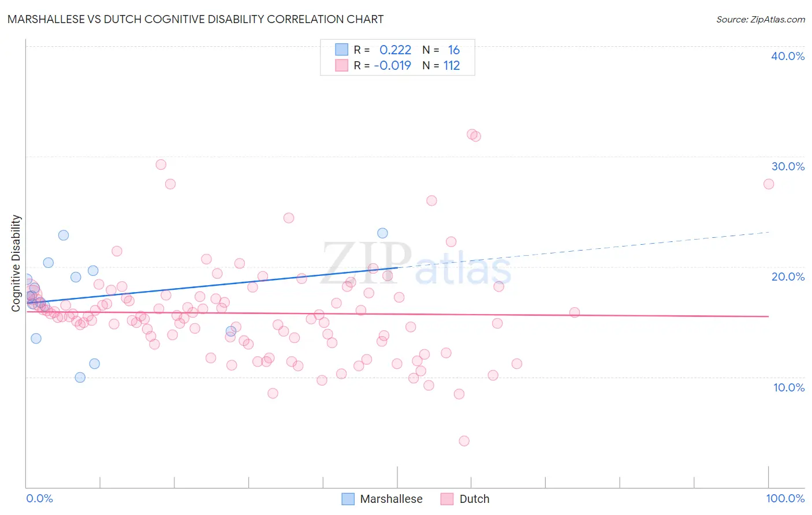Click the Marshallese legend swatch at bottom
This screenshot has width=812, height=515.
[348, 499]
